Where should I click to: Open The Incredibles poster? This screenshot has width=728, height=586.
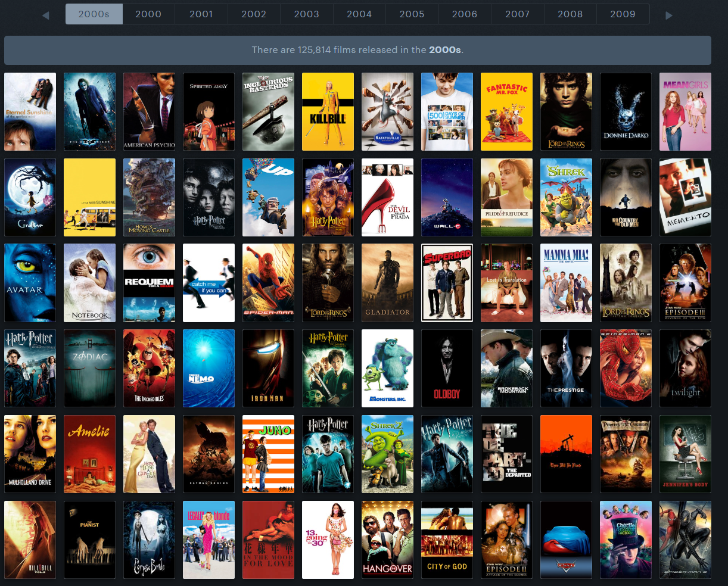149,369
